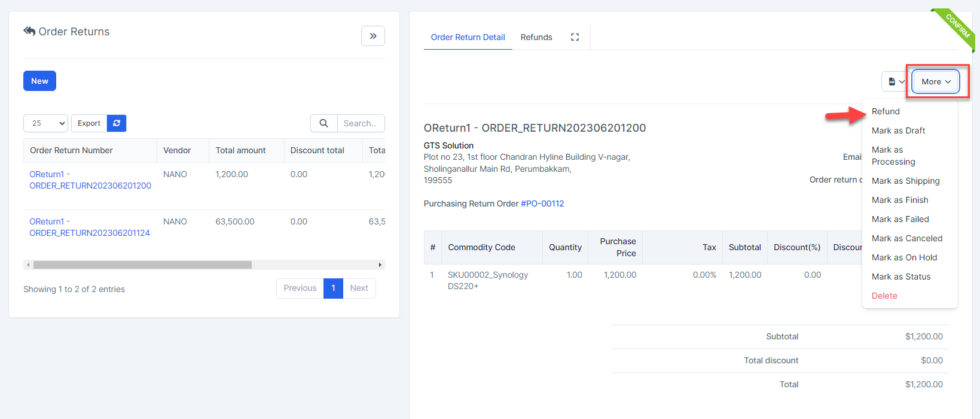Click scrollbar right arrow in returns table
The width and height of the screenshot is (980, 419).
(x=380, y=265)
